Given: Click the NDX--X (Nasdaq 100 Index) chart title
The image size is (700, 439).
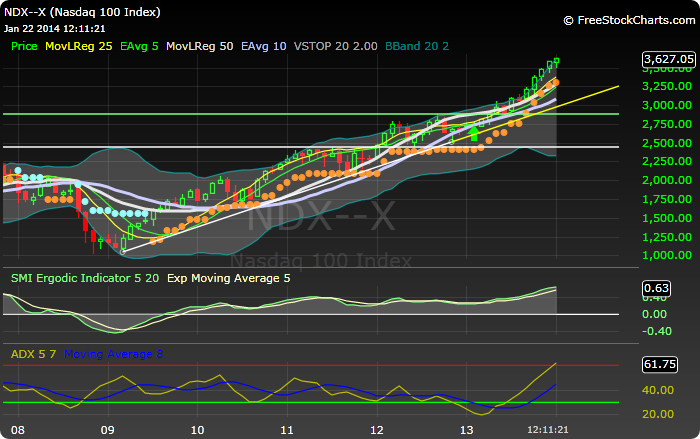Looking at the screenshot, I should pos(82,12).
